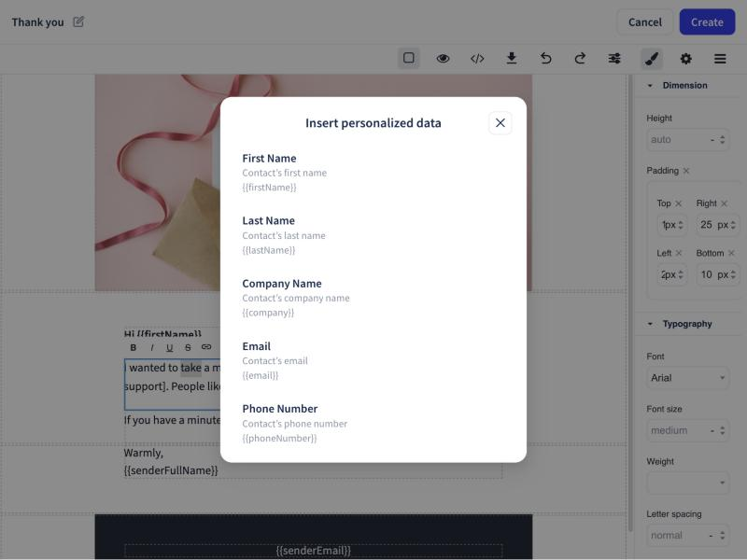Screen dimensions: 747x560
Task: Clear the Right padding value
Action: point(725,203)
